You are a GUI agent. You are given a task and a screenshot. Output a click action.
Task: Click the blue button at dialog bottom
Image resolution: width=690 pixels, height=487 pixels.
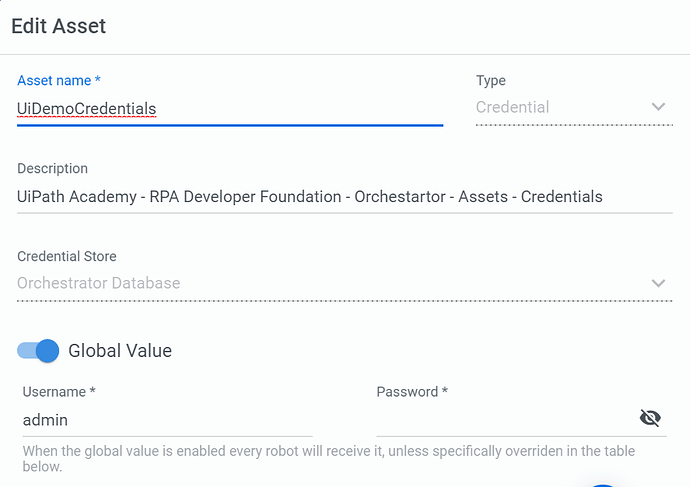click(603, 484)
